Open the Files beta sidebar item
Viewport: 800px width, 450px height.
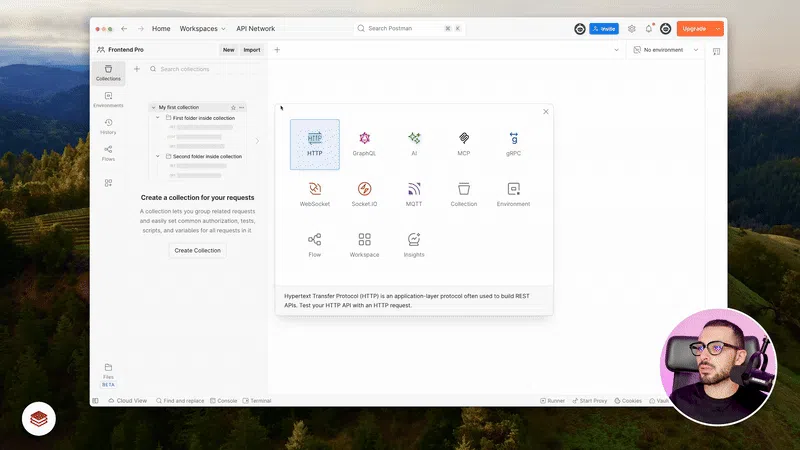pyautogui.click(x=108, y=375)
